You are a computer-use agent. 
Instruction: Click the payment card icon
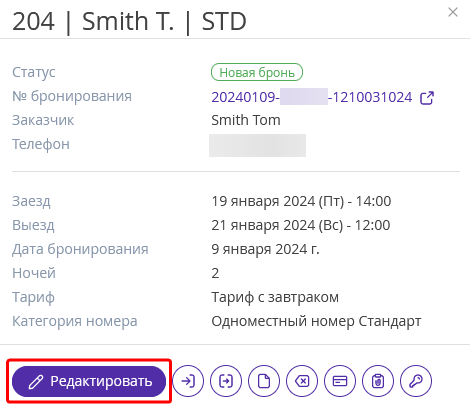340,381
